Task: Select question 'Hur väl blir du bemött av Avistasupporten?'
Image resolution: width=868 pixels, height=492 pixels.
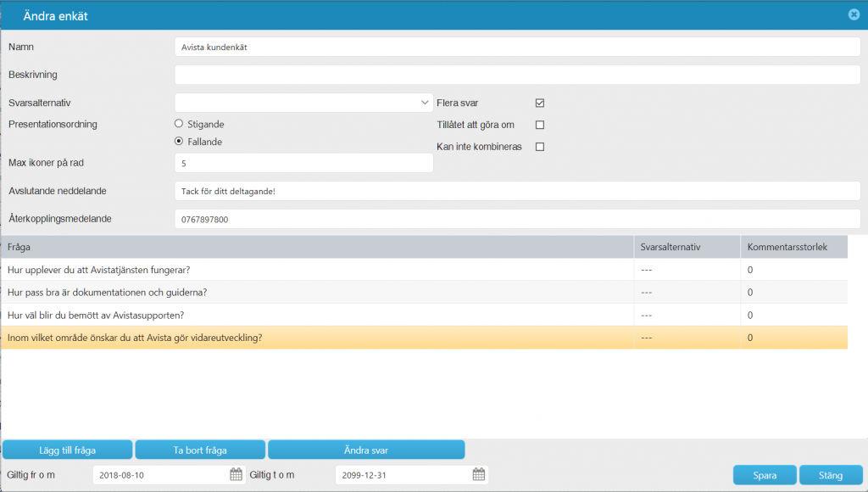Action: click(424, 315)
